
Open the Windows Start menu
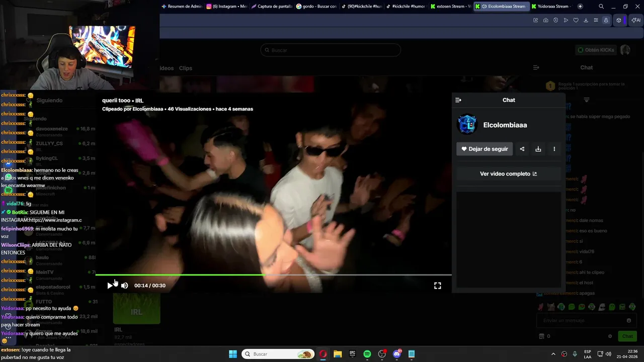click(x=233, y=354)
